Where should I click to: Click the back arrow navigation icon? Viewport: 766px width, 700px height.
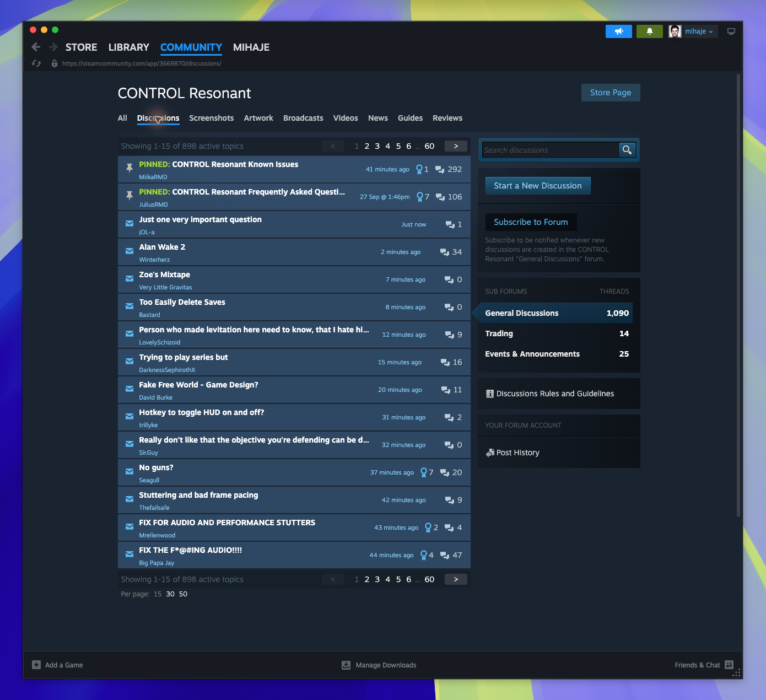pos(36,47)
